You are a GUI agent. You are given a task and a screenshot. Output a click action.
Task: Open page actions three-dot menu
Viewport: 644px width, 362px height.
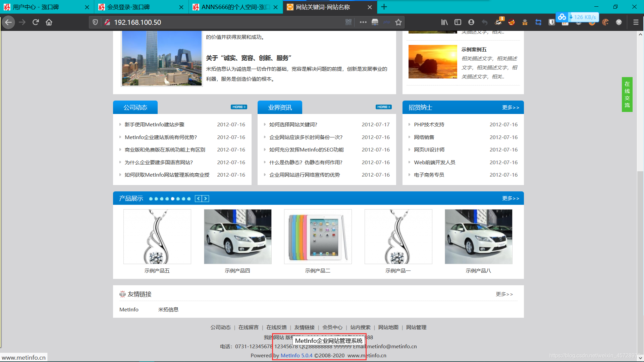pyautogui.click(x=363, y=22)
